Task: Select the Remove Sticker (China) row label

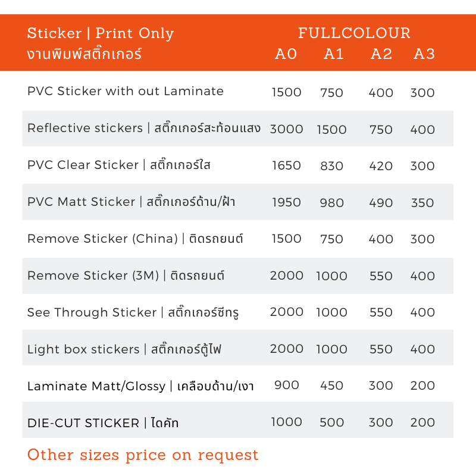Action: click(135, 239)
